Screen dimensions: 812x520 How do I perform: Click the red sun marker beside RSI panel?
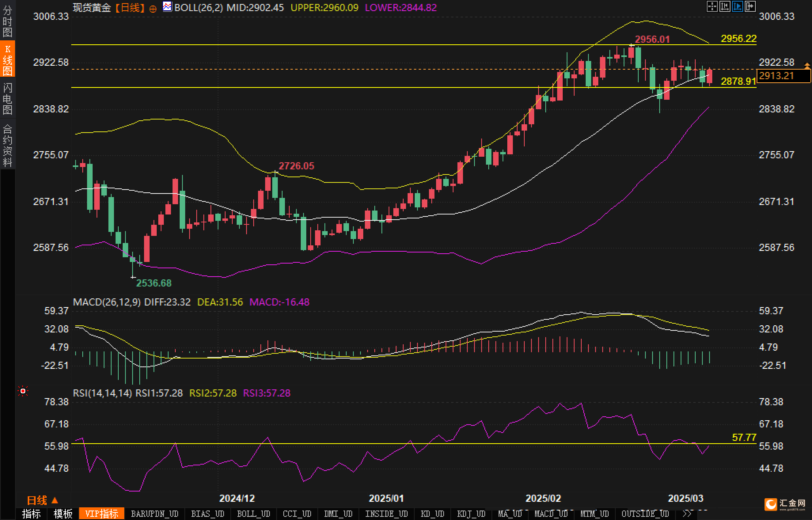(x=23, y=391)
